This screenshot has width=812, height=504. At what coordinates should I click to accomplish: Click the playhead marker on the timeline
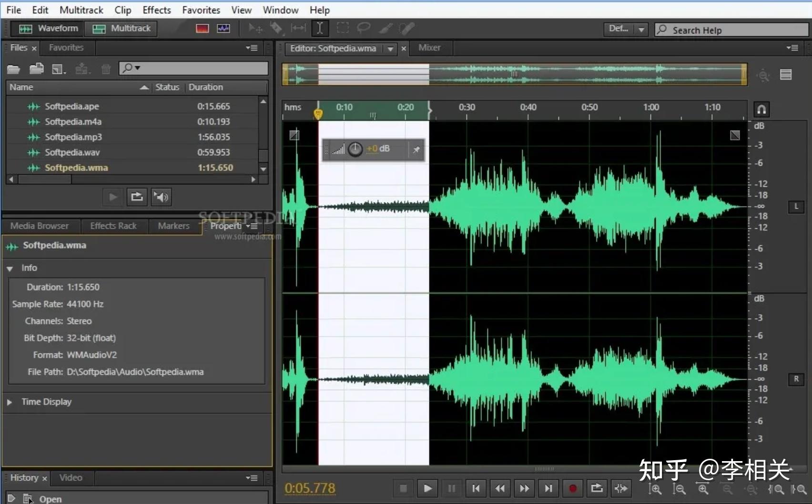pyautogui.click(x=318, y=113)
